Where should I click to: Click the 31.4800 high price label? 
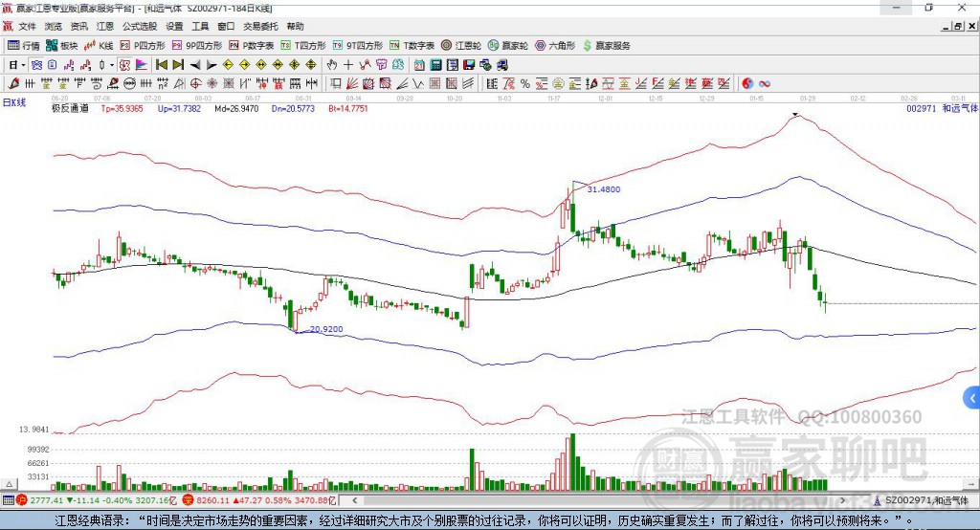coord(604,189)
